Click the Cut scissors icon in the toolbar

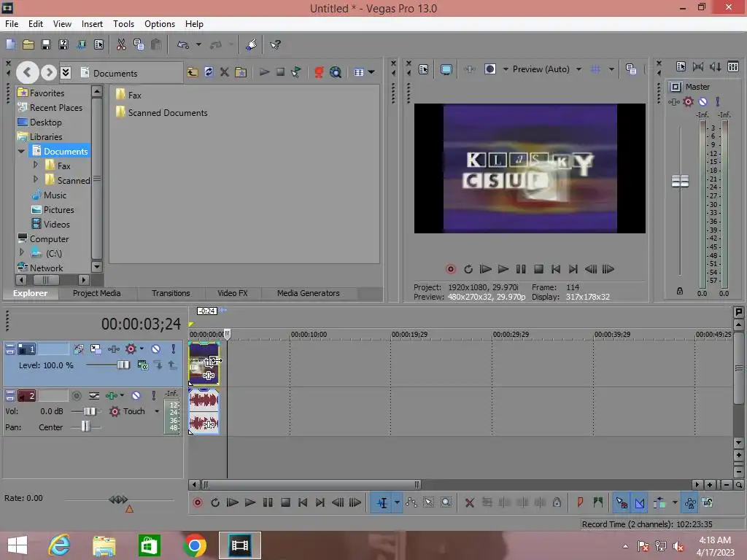click(x=121, y=44)
